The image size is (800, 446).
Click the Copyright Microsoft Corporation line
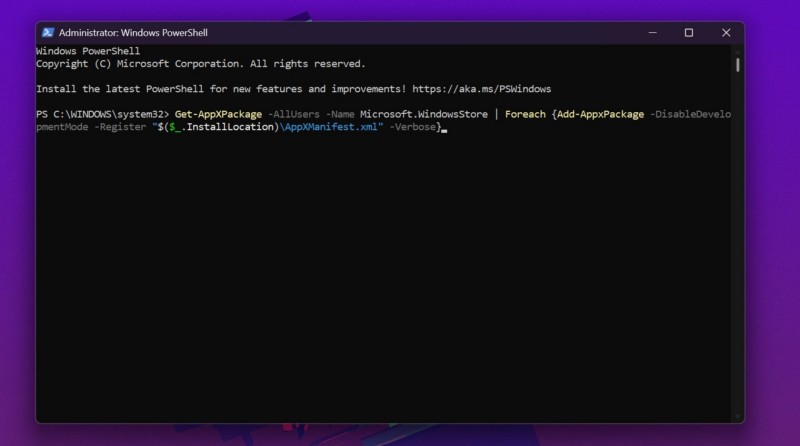click(201, 64)
